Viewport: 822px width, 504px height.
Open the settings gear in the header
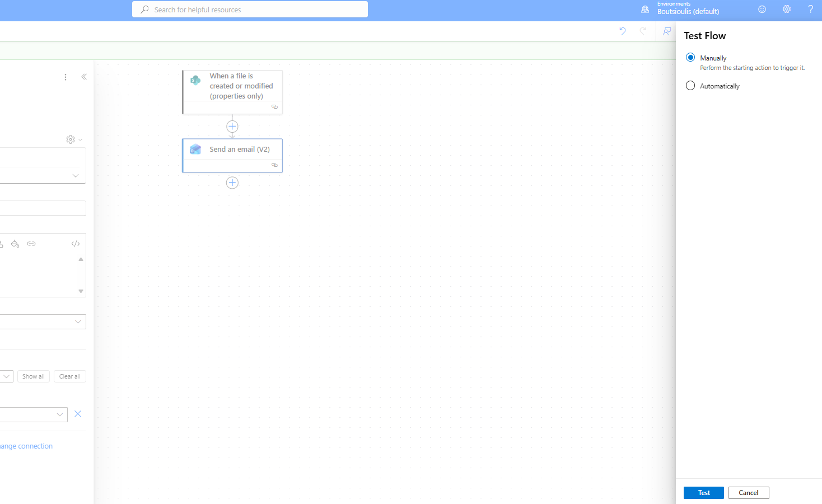point(786,10)
